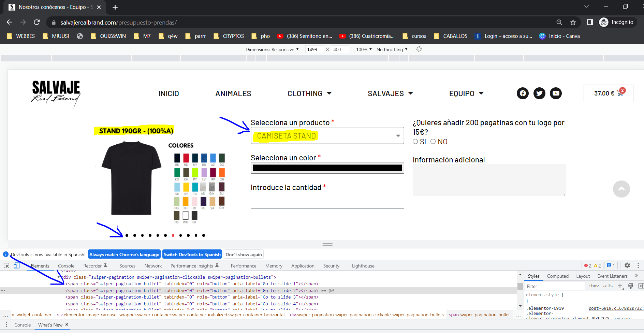Switch to the Event Listeners tab
Screen dimensions: 644x333
pyautogui.click(x=612, y=276)
